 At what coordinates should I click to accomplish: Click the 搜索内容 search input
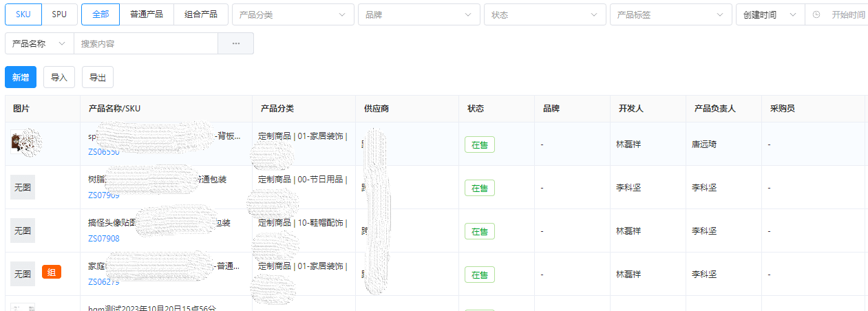tap(145, 43)
